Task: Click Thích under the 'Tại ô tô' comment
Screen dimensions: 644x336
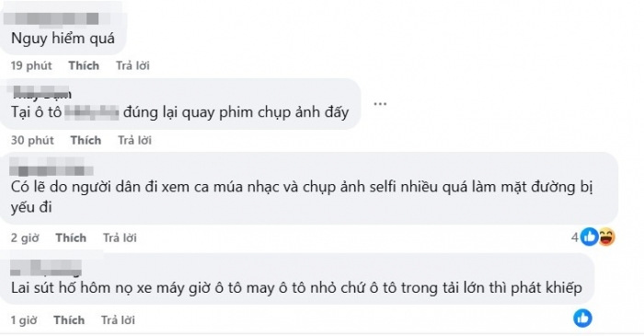Action: [86, 141]
